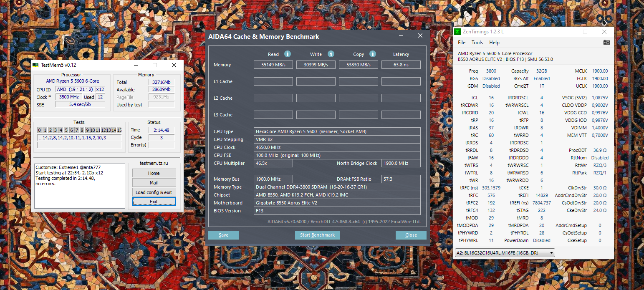Click Motherboard Gigabyte B550 Aorus Elite field
The image size is (644, 290).
[337, 203]
